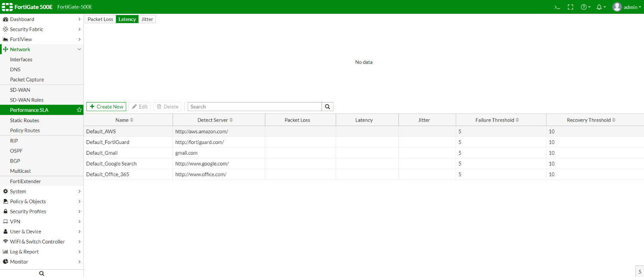Click the Log & Report sidebar icon
Viewport: 644px width, 277px height.
(5, 251)
